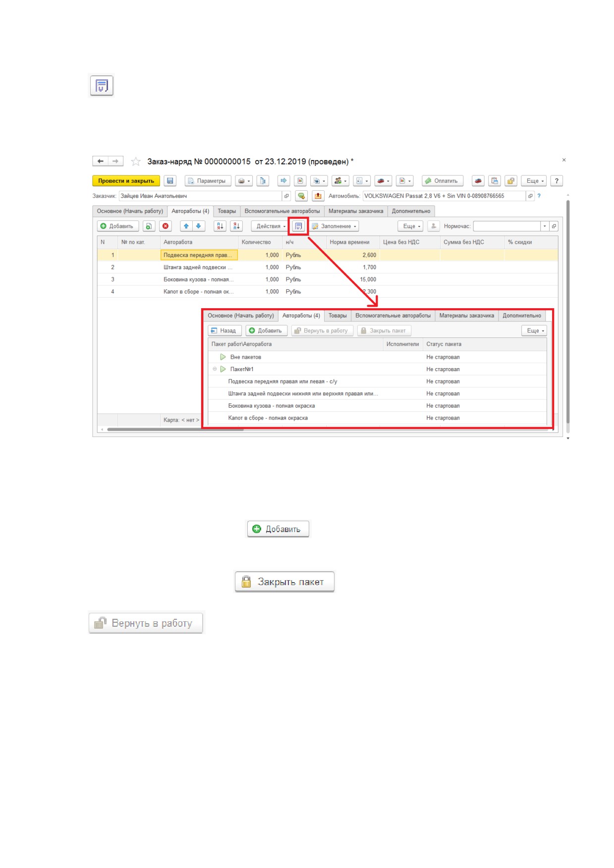This screenshot has width=614, height=868.
Task: Click the second sort icon after the arrows
Action: coord(236,226)
